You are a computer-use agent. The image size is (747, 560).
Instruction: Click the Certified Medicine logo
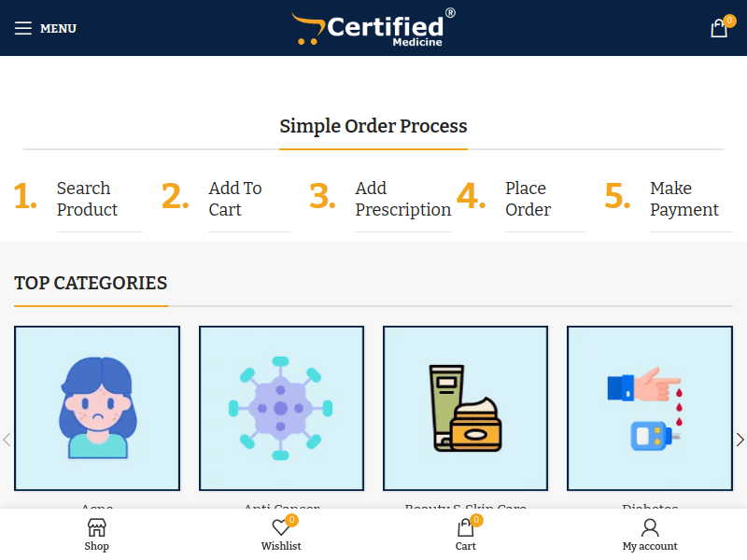pos(372,28)
